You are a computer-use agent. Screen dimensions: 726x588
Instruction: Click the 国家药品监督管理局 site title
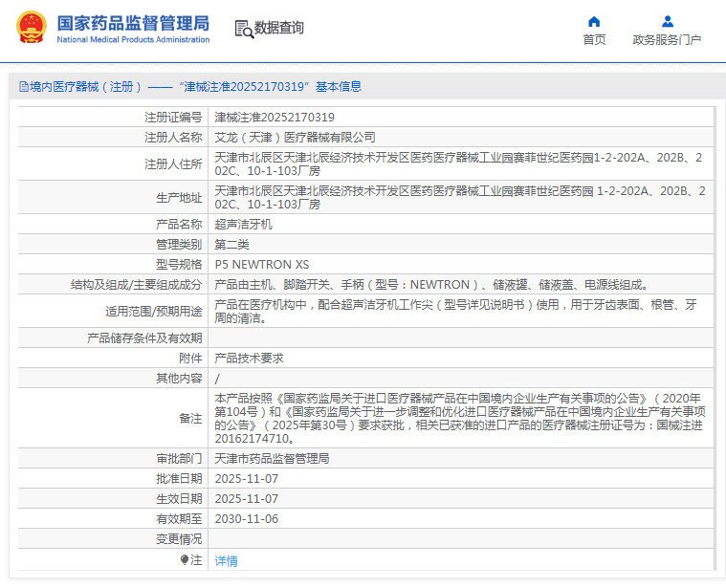(132, 23)
